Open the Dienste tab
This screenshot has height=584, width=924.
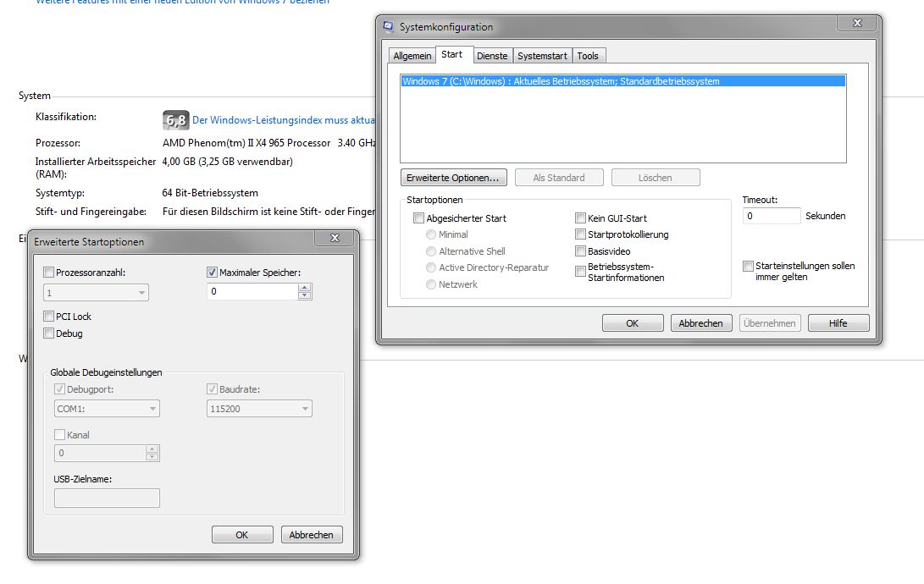(492, 55)
